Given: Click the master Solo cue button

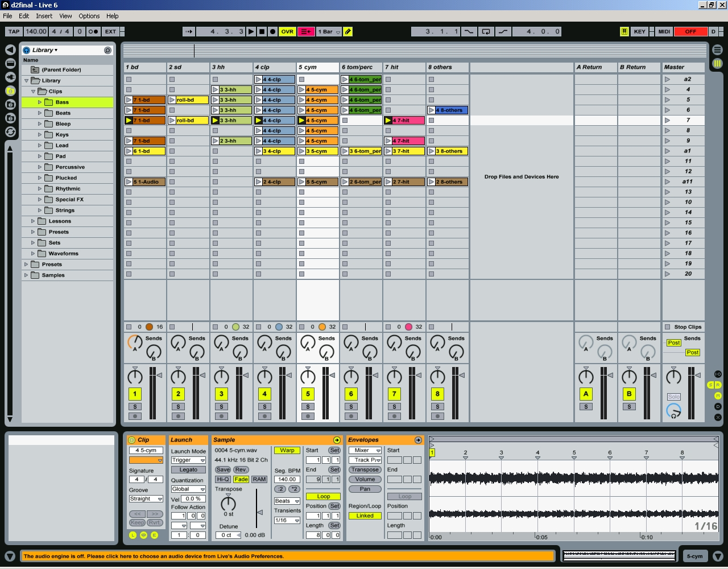Looking at the screenshot, I should 673,397.
